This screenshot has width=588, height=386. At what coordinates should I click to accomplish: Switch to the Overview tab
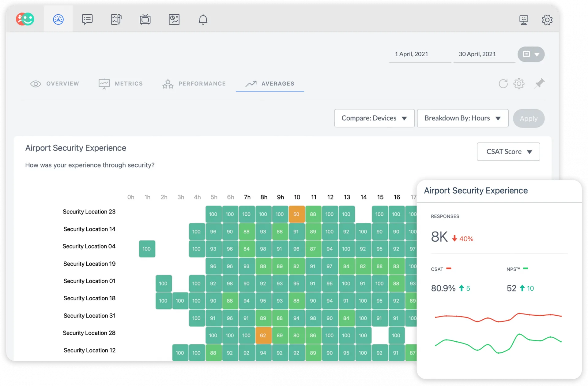pyautogui.click(x=55, y=84)
